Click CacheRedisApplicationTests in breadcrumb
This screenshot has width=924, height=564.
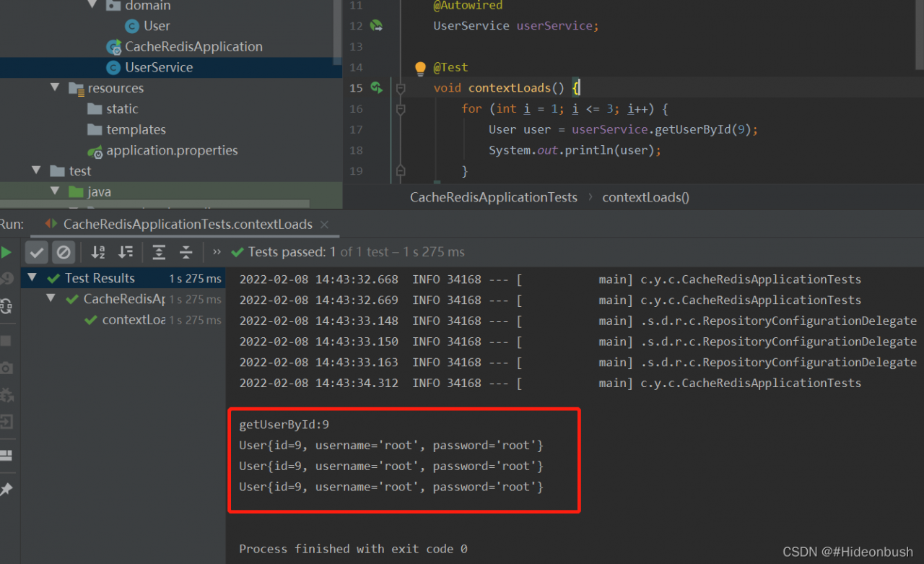(494, 197)
